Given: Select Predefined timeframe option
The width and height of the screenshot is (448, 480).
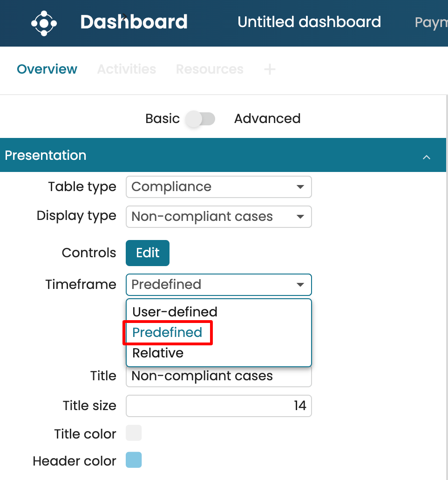Looking at the screenshot, I should [167, 332].
